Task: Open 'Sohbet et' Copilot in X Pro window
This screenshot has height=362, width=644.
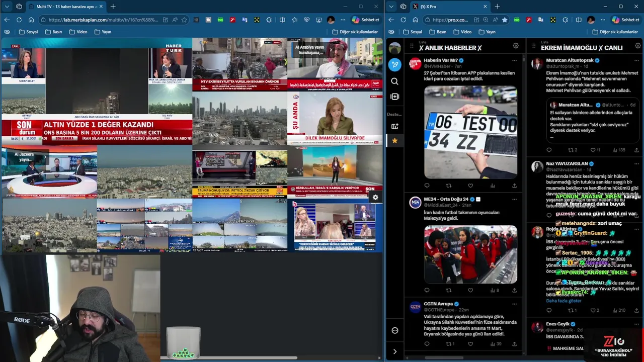Action: [x=625, y=20]
